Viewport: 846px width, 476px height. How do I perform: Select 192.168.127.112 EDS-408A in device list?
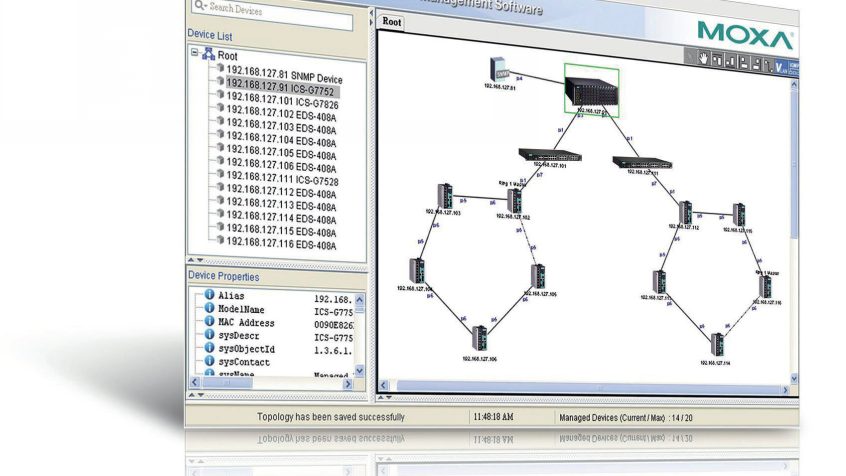pyautogui.click(x=281, y=192)
